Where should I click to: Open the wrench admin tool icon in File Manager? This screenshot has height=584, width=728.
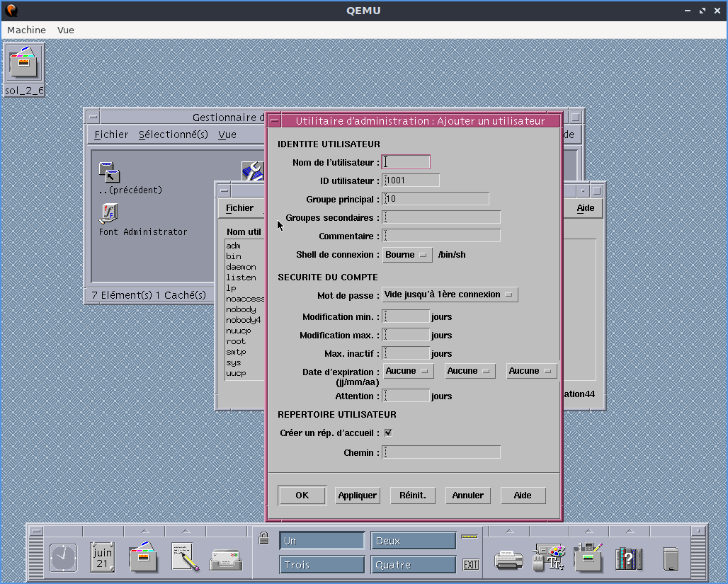pos(253,171)
